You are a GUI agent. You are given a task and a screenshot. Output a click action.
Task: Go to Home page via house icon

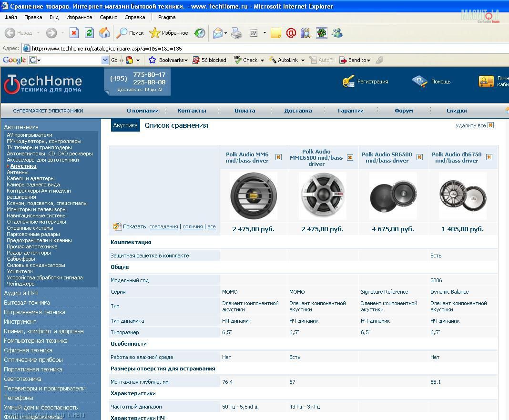tap(104, 33)
